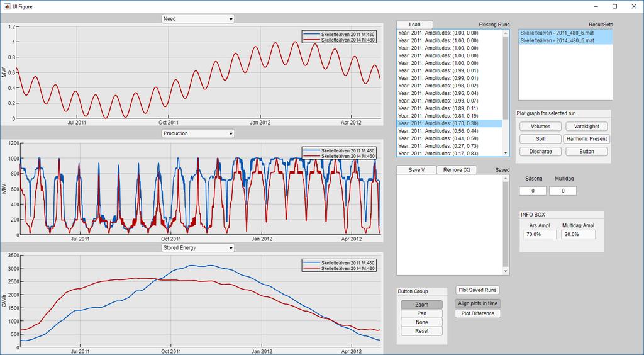
Task: Open the Production plot type dropdown
Action: 198,133
